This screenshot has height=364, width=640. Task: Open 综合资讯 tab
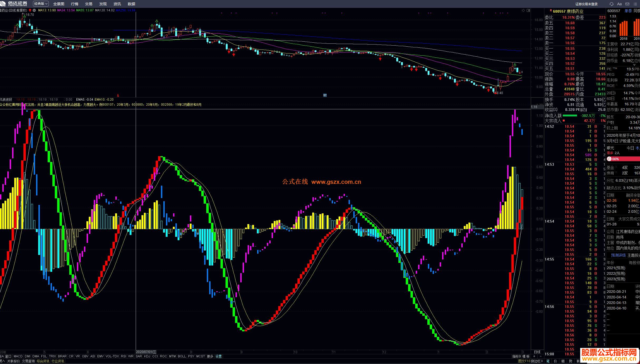tap(43, 361)
